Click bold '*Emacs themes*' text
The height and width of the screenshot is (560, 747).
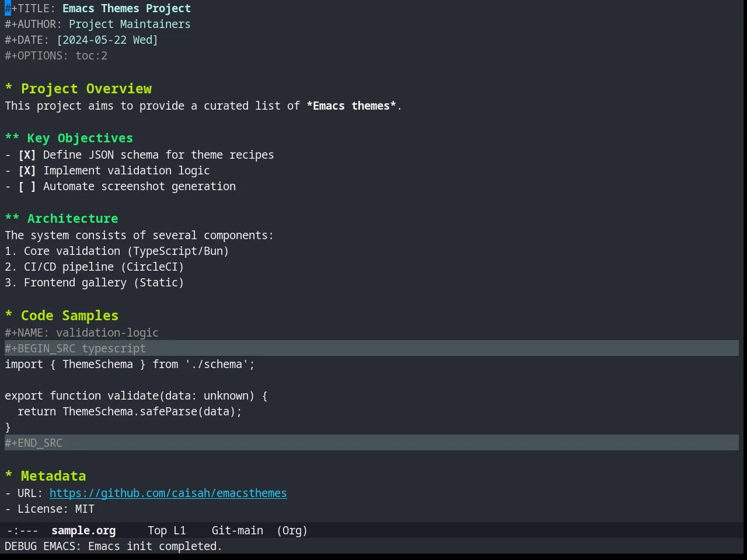351,106
